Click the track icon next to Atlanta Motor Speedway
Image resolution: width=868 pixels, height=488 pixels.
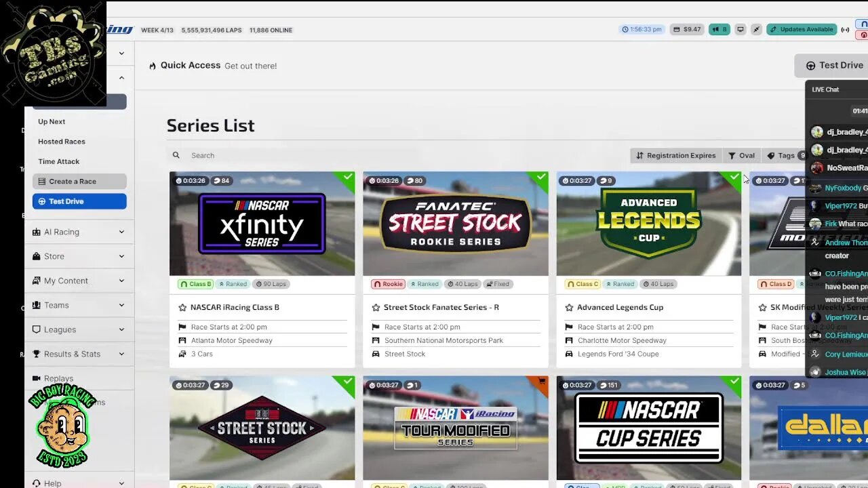[x=182, y=340]
